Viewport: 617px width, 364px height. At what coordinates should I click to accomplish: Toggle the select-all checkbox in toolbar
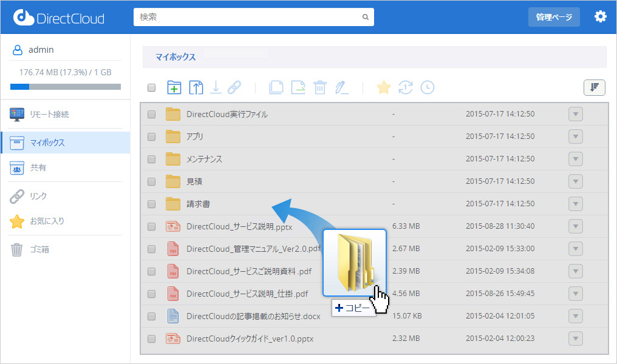coord(151,87)
